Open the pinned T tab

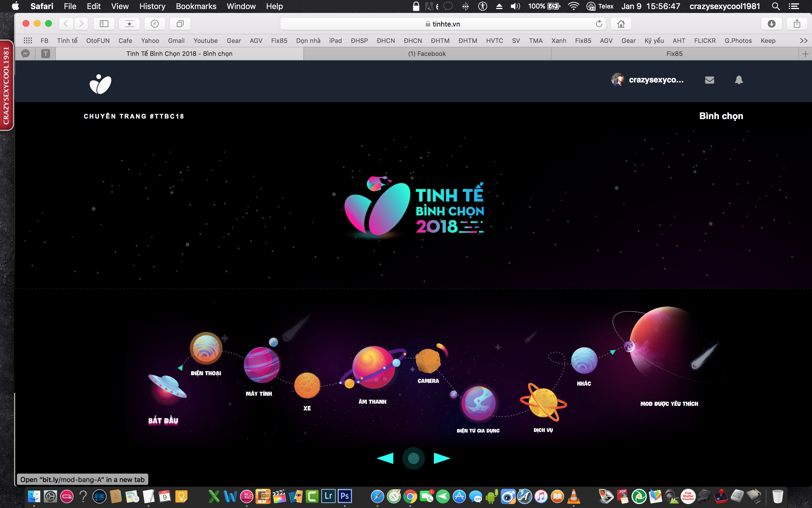coord(46,54)
